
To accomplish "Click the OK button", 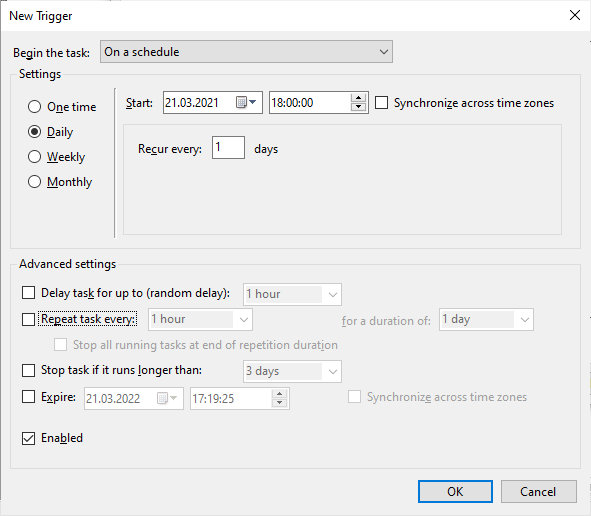I will 455,492.
